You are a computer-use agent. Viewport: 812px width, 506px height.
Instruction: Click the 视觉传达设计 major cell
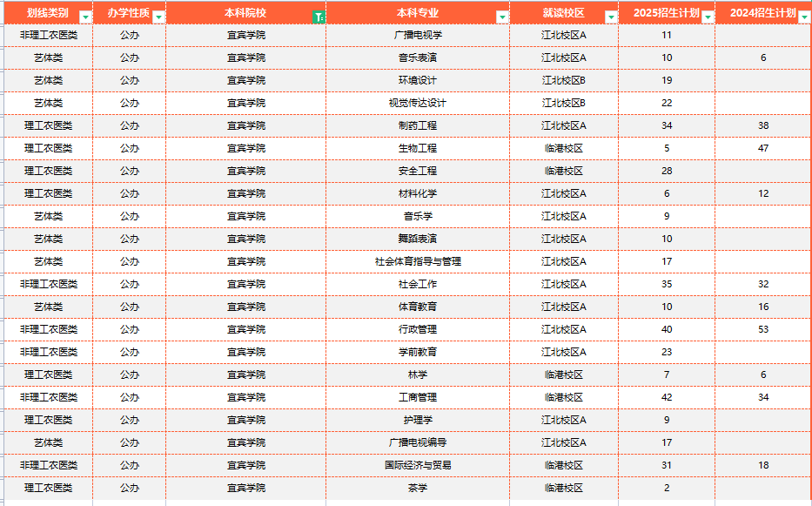(x=418, y=103)
